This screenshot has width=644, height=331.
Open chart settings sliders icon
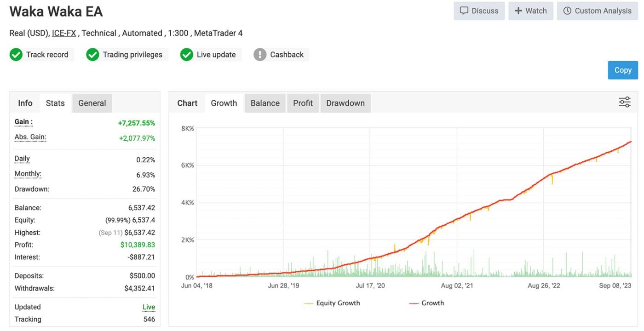624,102
